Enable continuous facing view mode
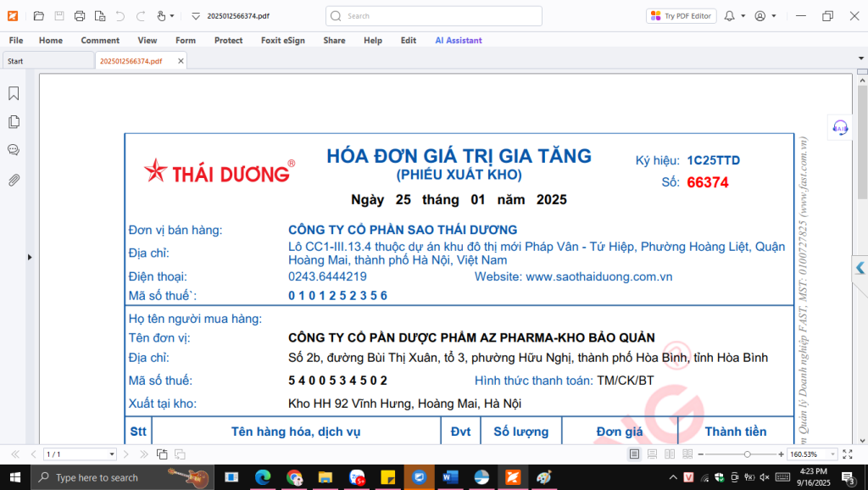Screen dimensions: 868x490 [687, 454]
